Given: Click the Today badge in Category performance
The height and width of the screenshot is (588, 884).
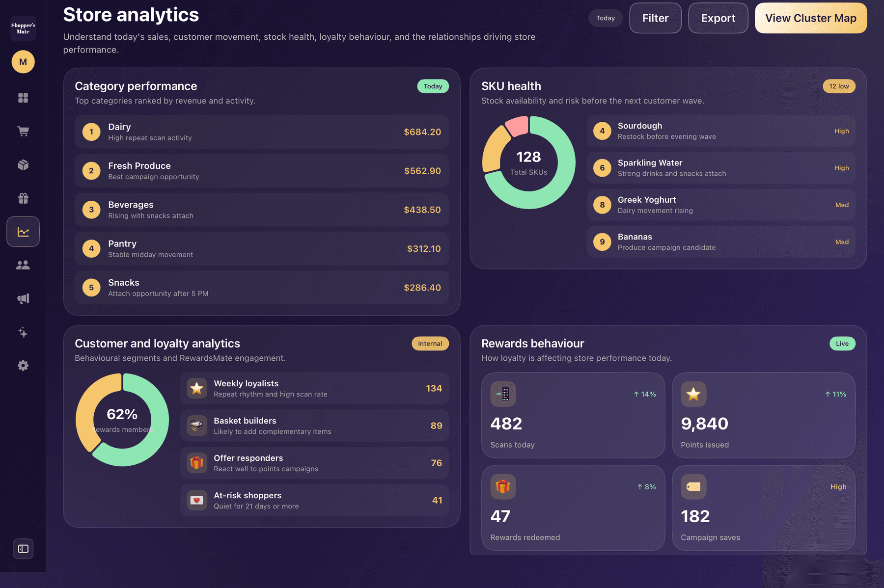Looking at the screenshot, I should tap(433, 86).
